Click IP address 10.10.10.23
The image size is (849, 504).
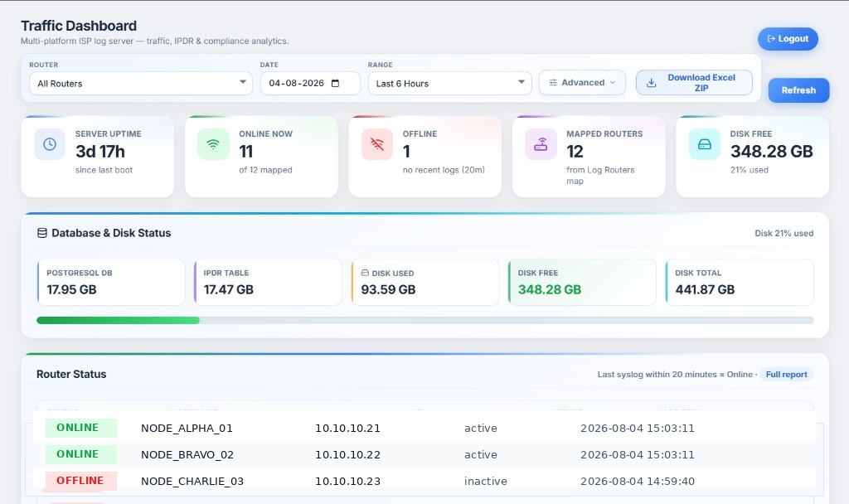pyautogui.click(x=347, y=482)
